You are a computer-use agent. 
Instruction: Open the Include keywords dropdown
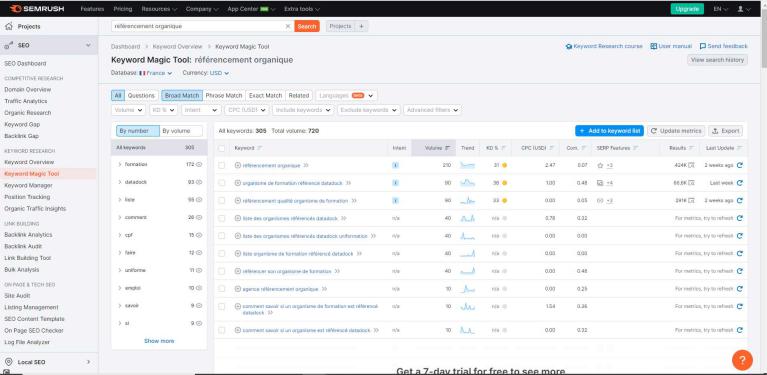(303, 110)
